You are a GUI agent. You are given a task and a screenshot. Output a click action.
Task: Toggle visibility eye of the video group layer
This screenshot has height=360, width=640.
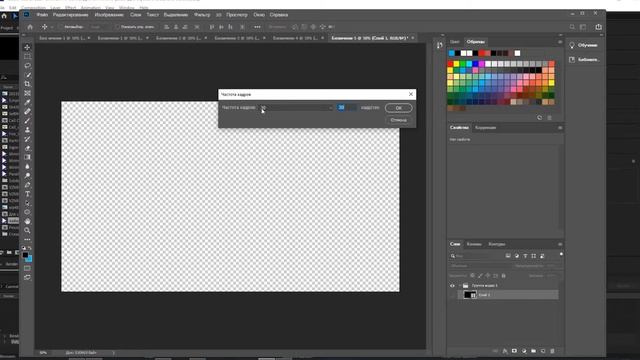point(452,286)
